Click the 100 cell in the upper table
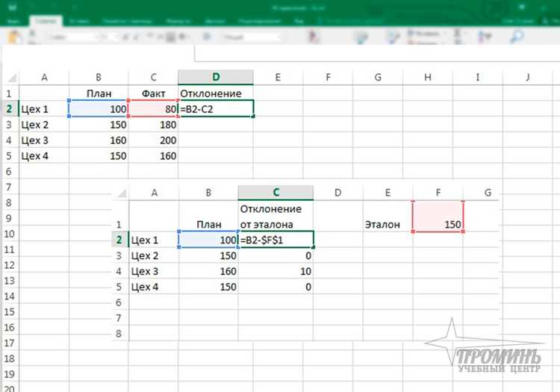This screenshot has width=560, height=392. point(99,109)
